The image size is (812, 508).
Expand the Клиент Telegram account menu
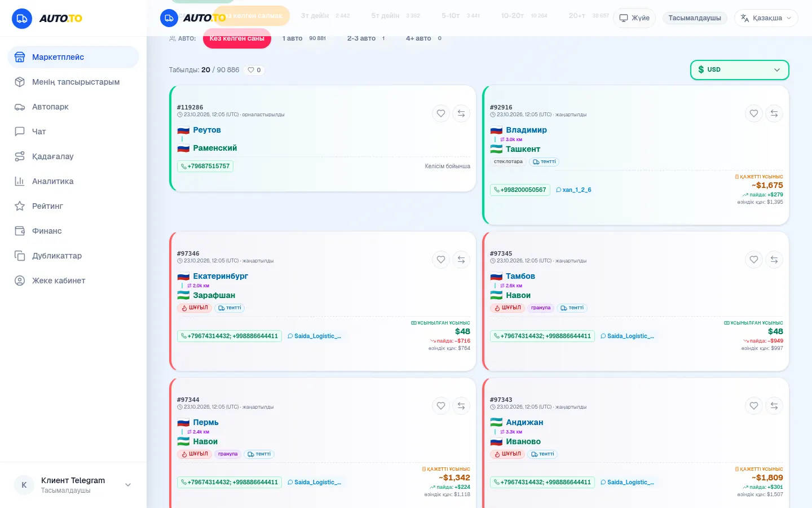[x=73, y=485]
